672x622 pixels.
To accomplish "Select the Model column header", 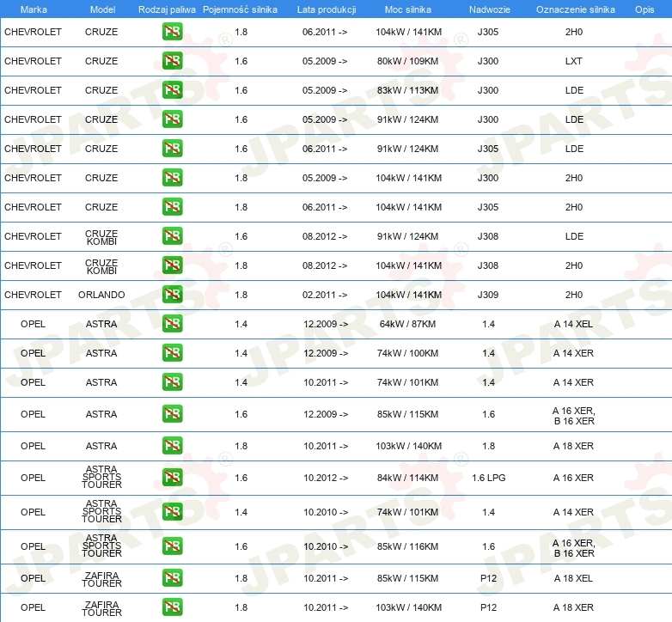I will [x=101, y=9].
